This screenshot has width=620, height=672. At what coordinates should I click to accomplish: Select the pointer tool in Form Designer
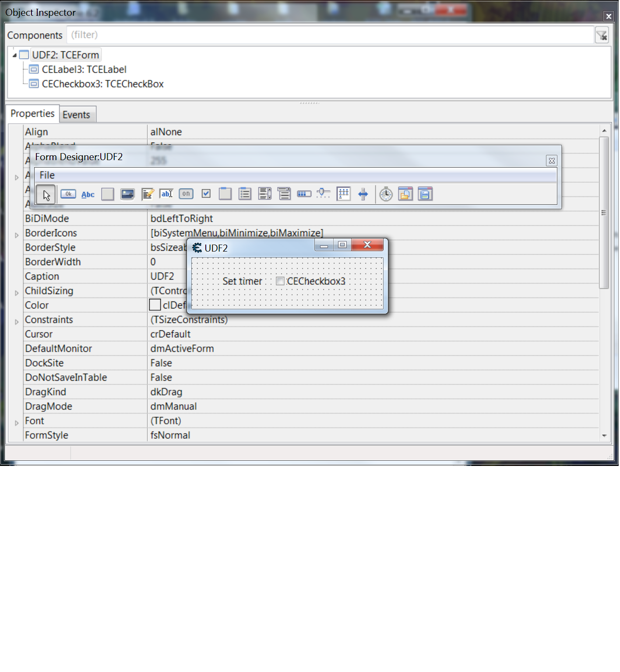[x=46, y=194]
